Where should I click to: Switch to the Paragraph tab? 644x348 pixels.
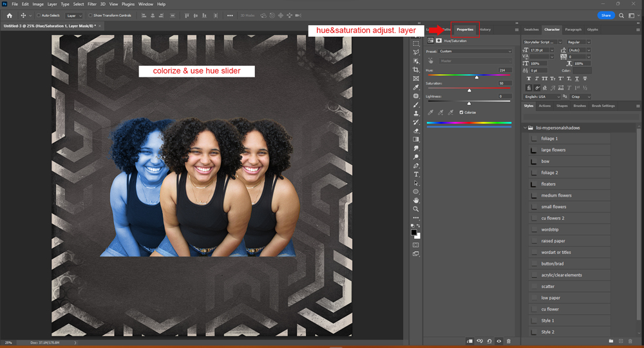[573, 30]
